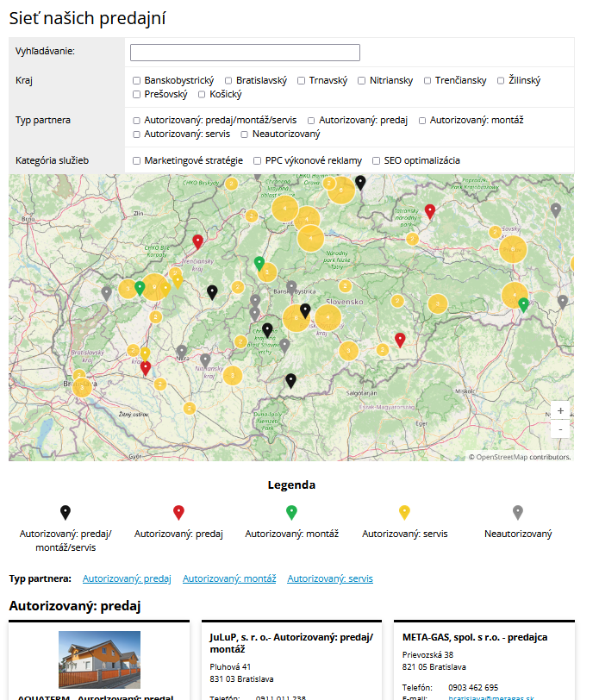Click the Legenda heading

coord(291,484)
